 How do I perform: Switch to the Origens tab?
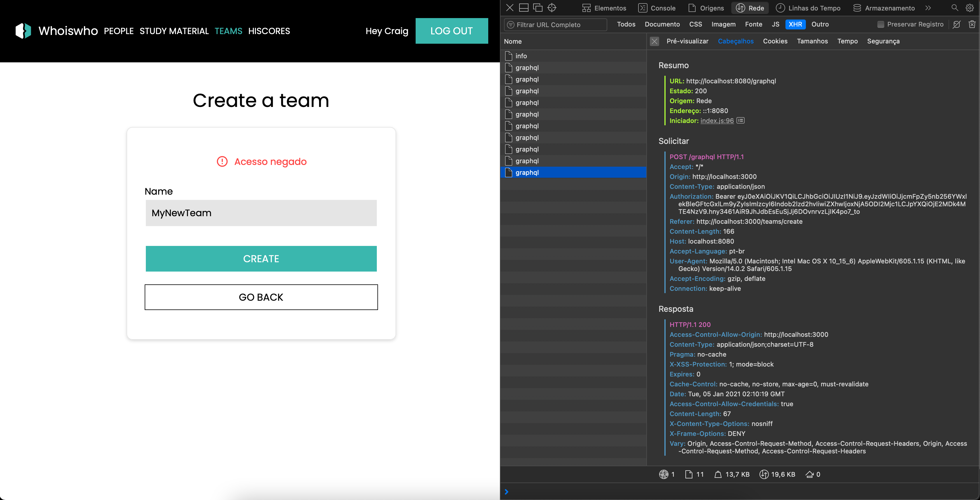pos(706,8)
